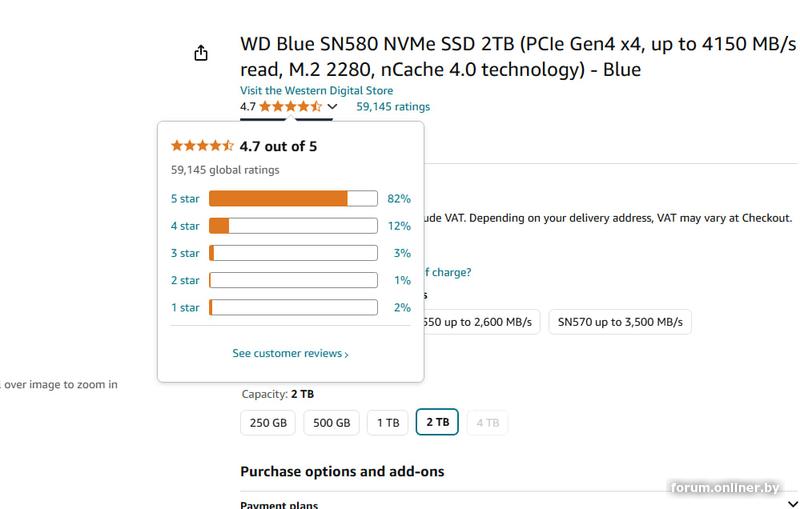
Task: Click the 12% percentage link
Action: (x=400, y=226)
